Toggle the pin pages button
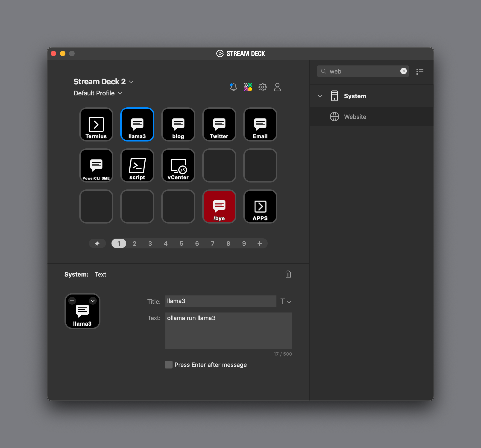Image resolution: width=481 pixels, height=448 pixels. pos(97,244)
